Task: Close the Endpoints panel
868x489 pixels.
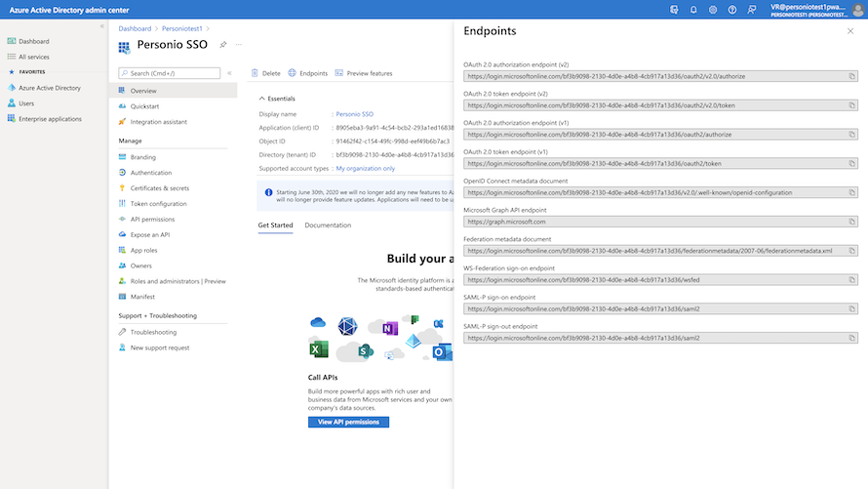Action: pyautogui.click(x=850, y=31)
